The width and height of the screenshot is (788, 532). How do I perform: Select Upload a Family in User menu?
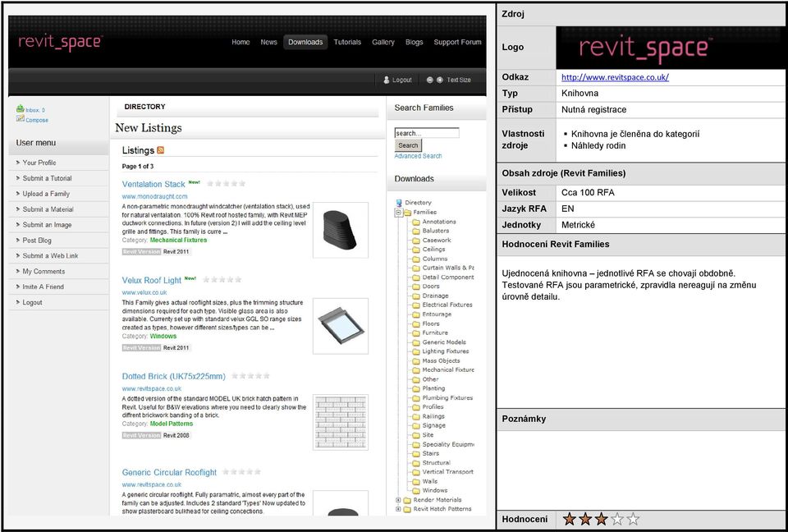pyautogui.click(x=58, y=194)
